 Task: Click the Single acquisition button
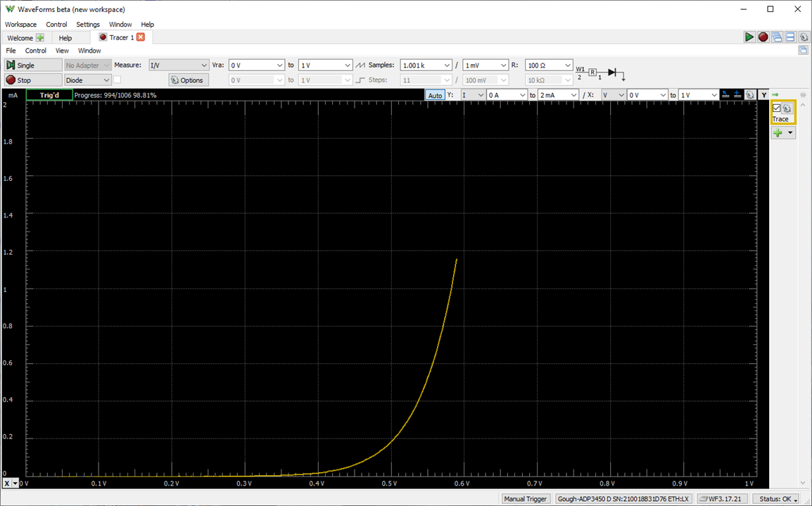(33, 65)
